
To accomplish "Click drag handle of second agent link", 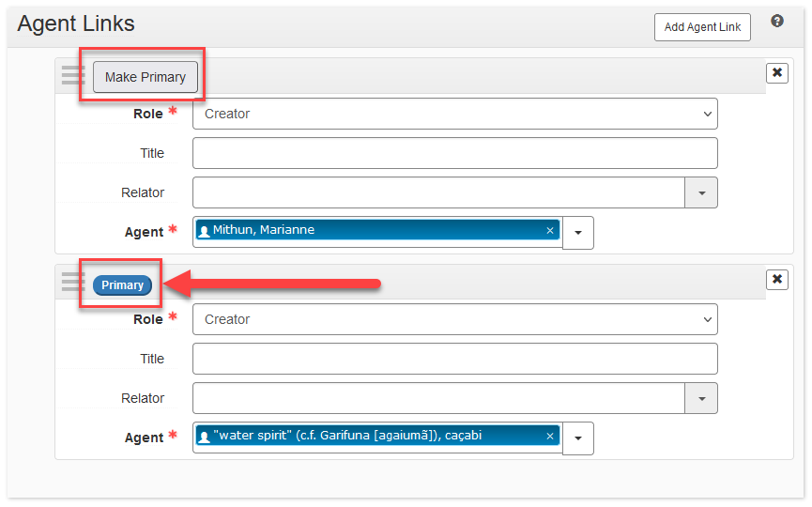I will [x=73, y=282].
